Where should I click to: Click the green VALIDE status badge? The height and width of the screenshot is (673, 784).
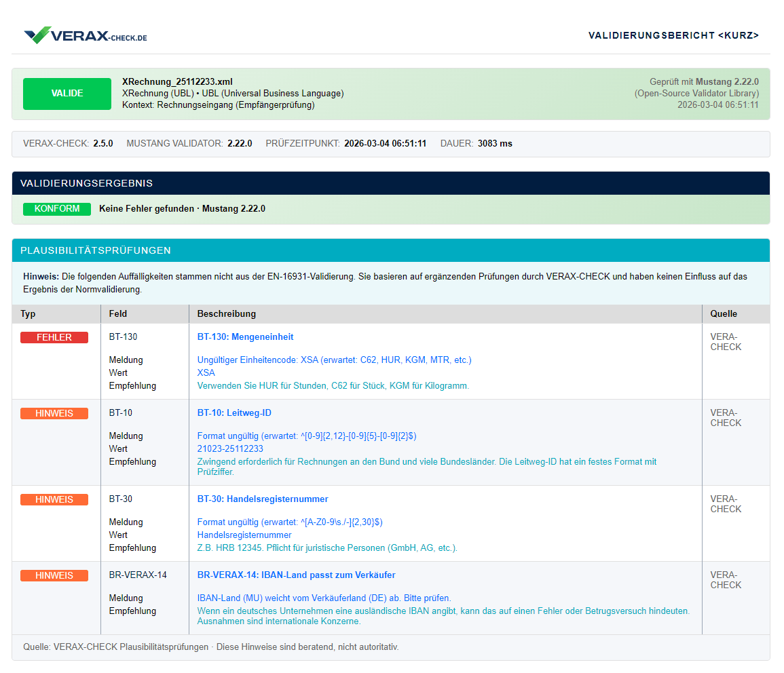point(67,94)
